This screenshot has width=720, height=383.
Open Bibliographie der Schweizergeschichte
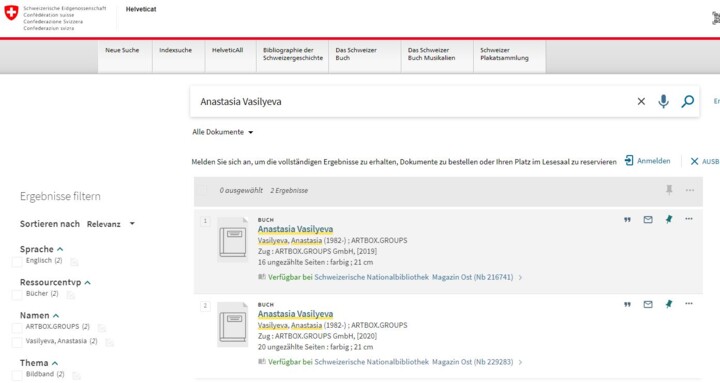pyautogui.click(x=293, y=54)
